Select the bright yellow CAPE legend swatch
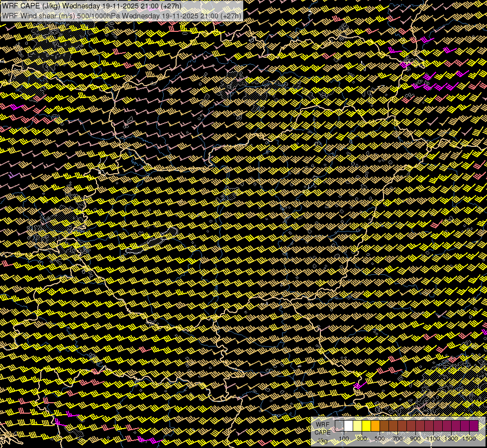 click(x=367, y=426)
